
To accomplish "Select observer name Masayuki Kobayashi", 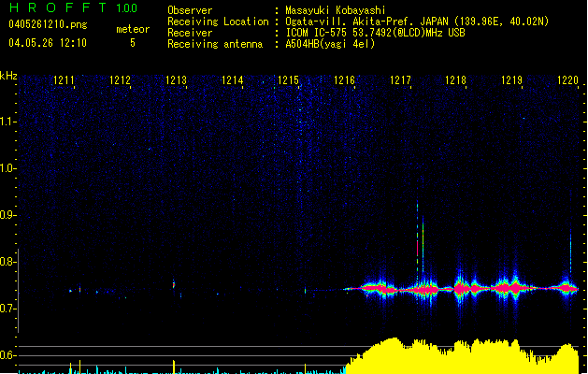I will [336, 10].
